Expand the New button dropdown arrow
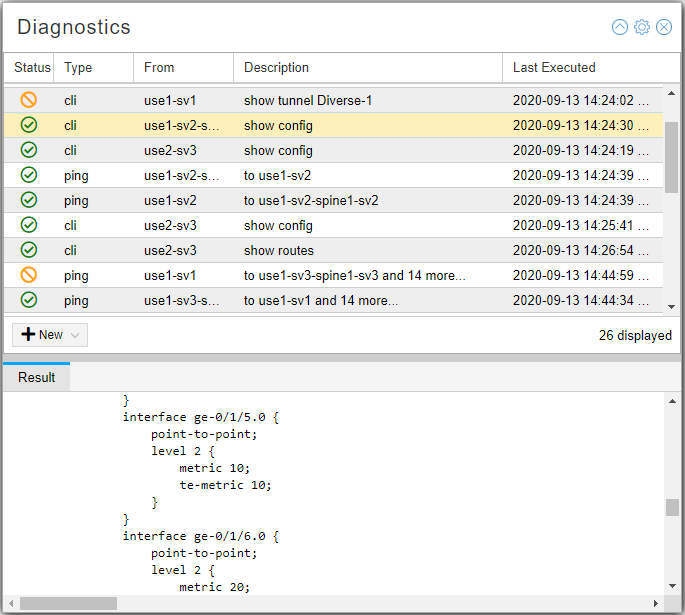Screen dimensions: 685x615 pos(76,335)
